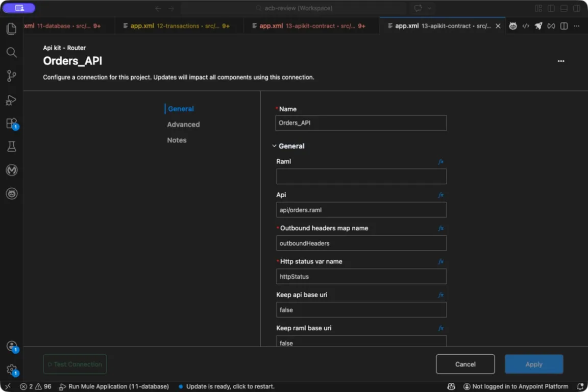This screenshot has height=392, width=588.
Task: Open the Manage settings gear
Action: pos(12,370)
